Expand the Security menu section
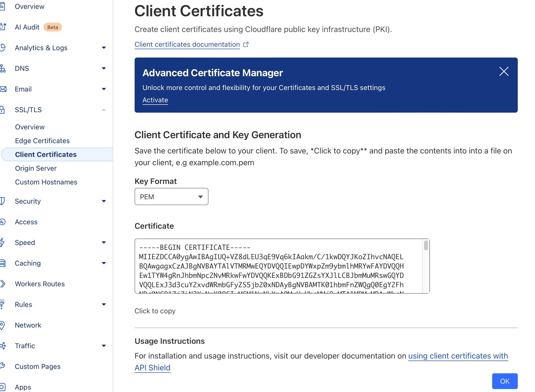This screenshot has width=535, height=392. click(104, 201)
